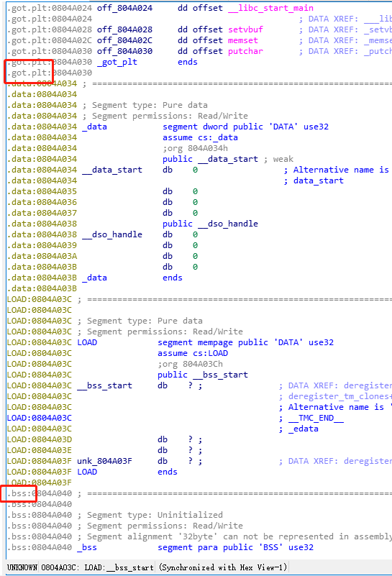This screenshot has width=392, height=576.
Task: Click the __libc_start_main offset symbol
Action: coord(270,8)
